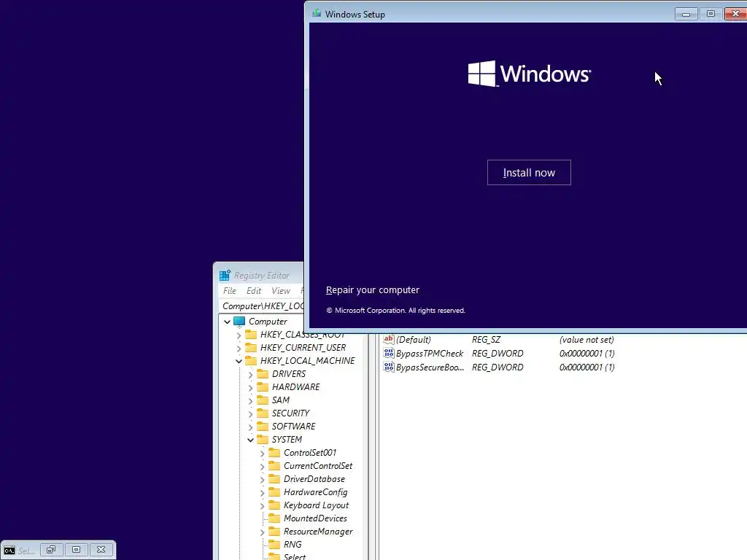Expand the SAM key
747x560 pixels.
(x=251, y=401)
